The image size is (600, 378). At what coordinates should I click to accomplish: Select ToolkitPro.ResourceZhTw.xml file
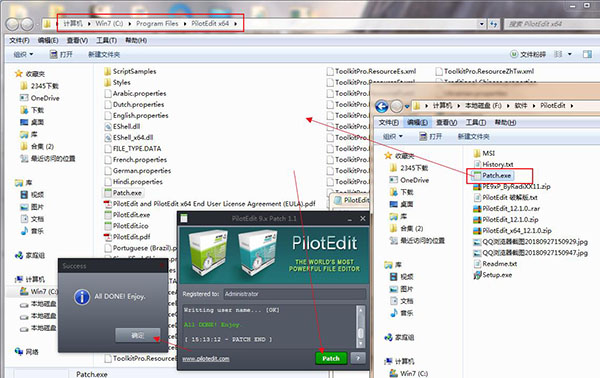pos(484,71)
